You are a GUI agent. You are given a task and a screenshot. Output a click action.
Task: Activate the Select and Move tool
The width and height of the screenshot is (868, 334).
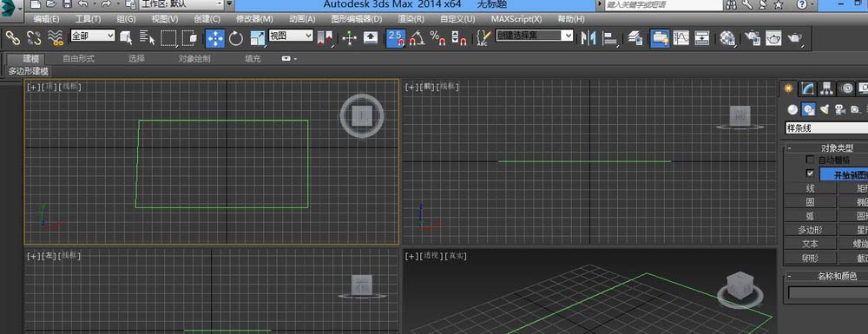(x=215, y=38)
